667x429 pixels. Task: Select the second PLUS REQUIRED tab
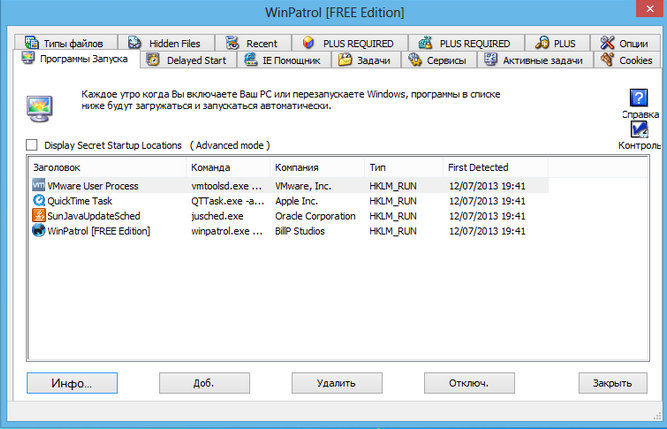(x=466, y=43)
